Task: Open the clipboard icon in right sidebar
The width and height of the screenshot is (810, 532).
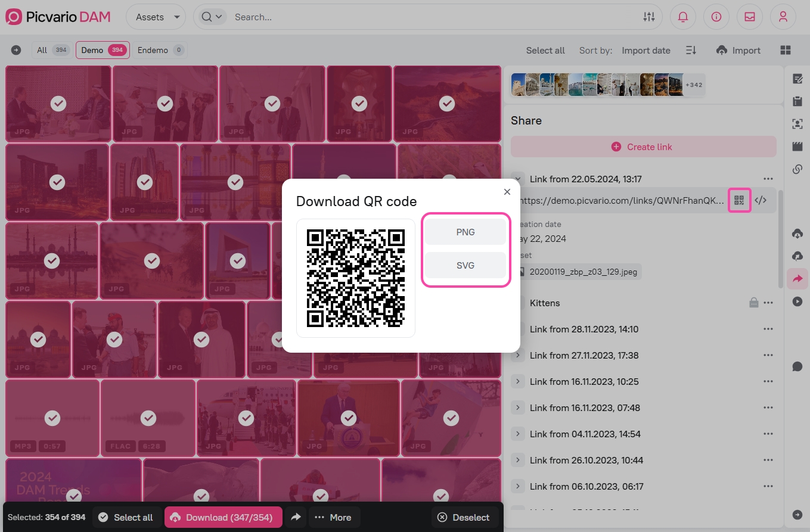Action: pyautogui.click(x=797, y=101)
